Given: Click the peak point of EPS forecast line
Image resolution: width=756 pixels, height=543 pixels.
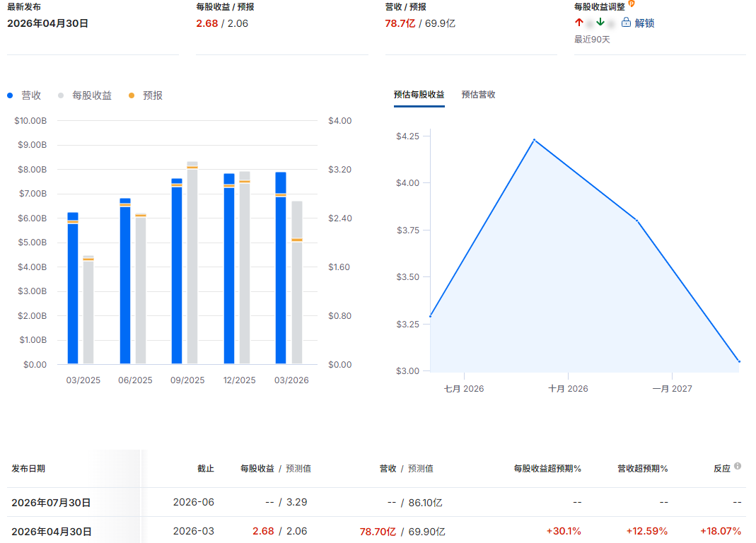Looking at the screenshot, I should coord(534,140).
